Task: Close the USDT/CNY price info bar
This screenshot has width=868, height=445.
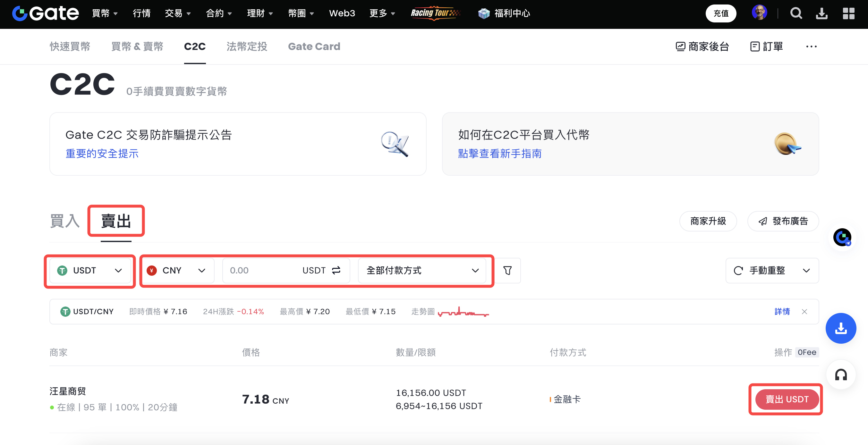Action: 804,312
